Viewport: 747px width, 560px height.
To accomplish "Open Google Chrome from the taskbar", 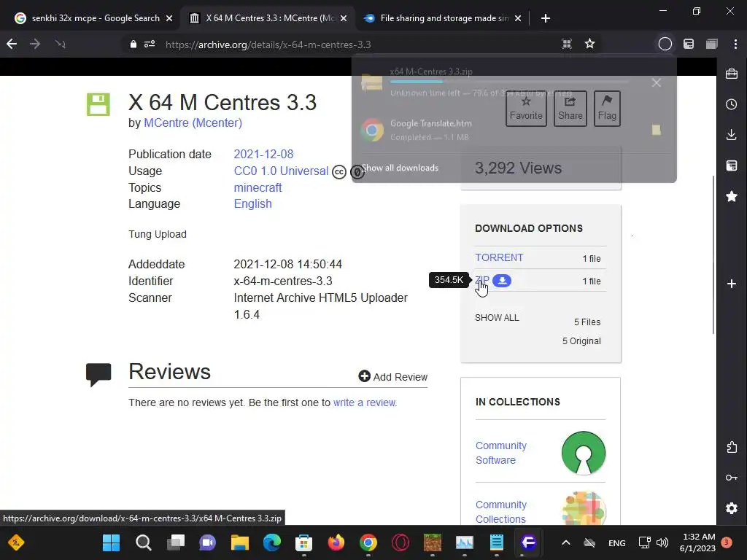I will pyautogui.click(x=368, y=542).
